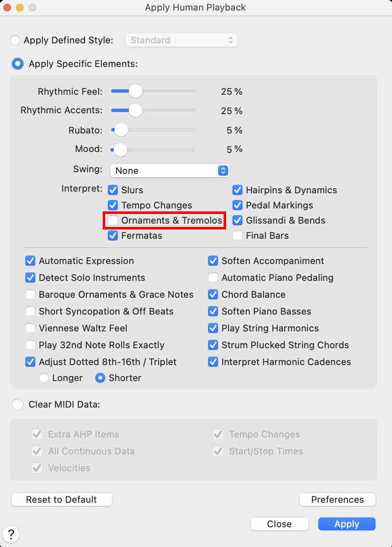Click the Rubato slider handle
The width and height of the screenshot is (392, 547).
121,130
